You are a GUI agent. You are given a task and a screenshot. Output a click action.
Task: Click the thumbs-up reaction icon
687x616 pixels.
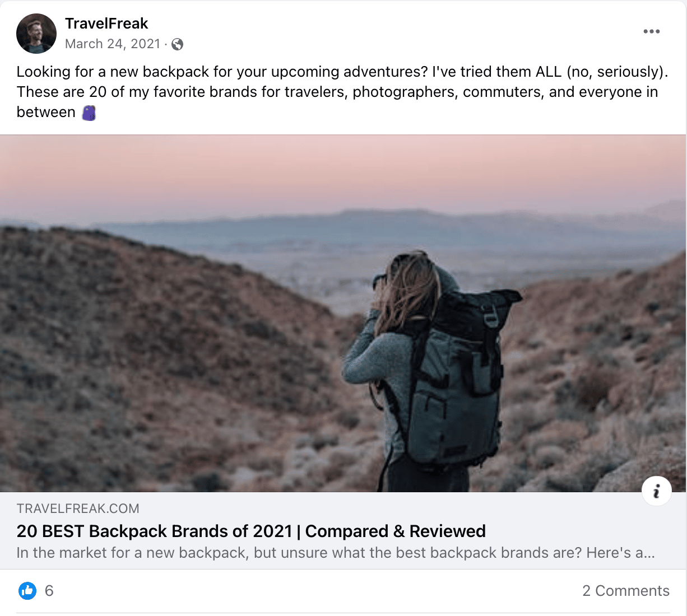click(26, 590)
